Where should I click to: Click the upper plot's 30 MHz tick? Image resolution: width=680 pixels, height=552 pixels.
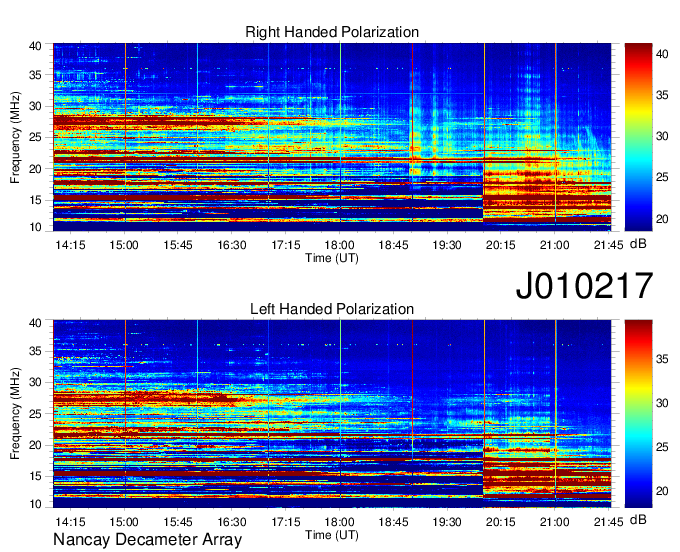coord(35,106)
